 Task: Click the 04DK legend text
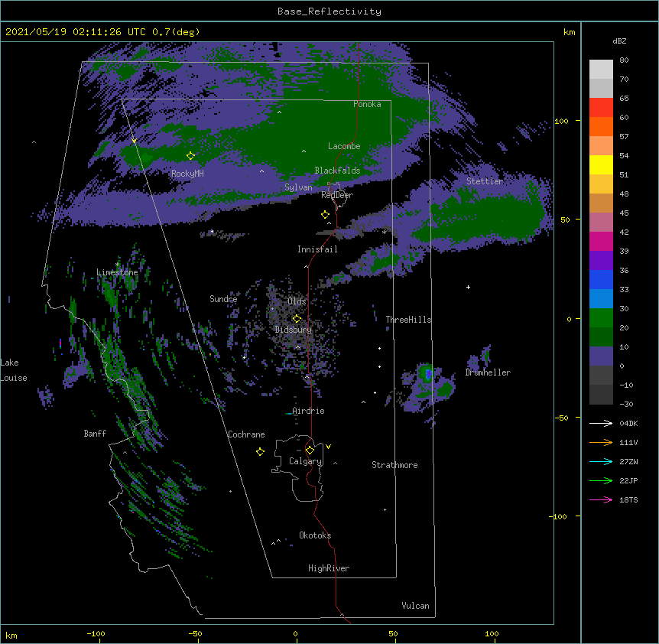click(628, 423)
